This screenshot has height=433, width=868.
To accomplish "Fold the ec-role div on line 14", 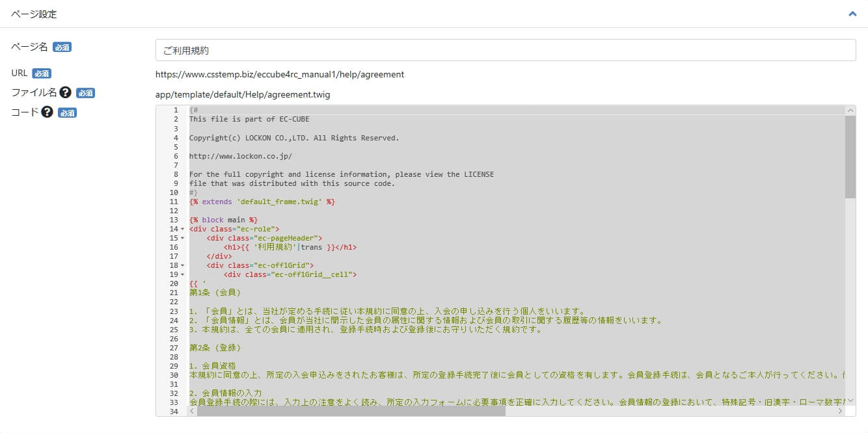I will tap(182, 230).
